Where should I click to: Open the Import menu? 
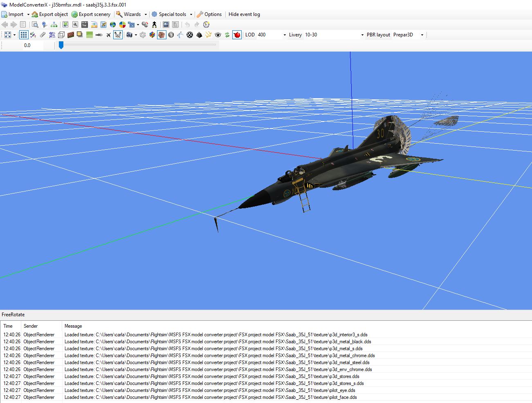click(x=16, y=14)
